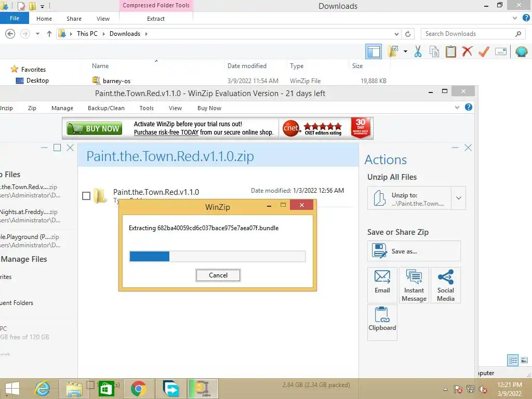Minimize the Actions pane
532x399 pixels.
[455, 148]
